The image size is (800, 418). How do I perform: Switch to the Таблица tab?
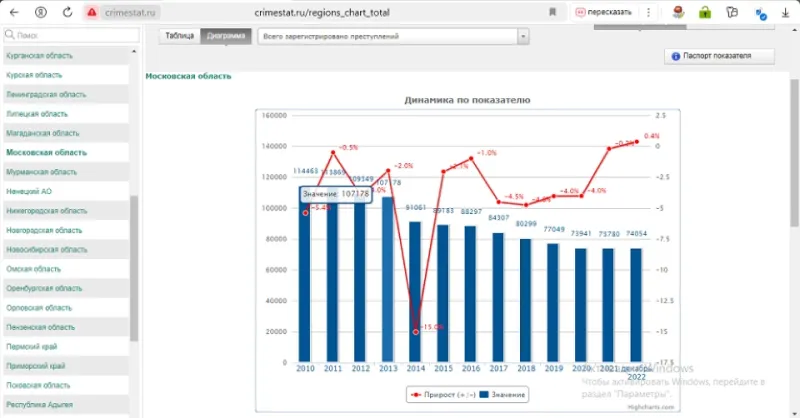coord(180,36)
